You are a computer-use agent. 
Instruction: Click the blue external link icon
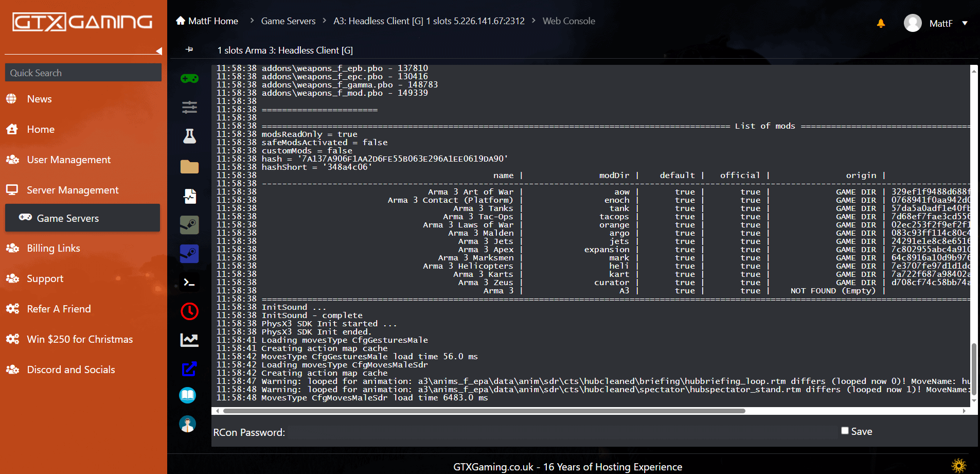tap(189, 368)
